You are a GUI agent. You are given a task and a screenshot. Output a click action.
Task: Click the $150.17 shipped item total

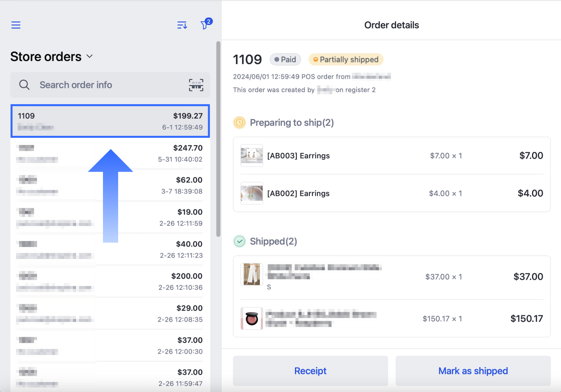point(527,318)
